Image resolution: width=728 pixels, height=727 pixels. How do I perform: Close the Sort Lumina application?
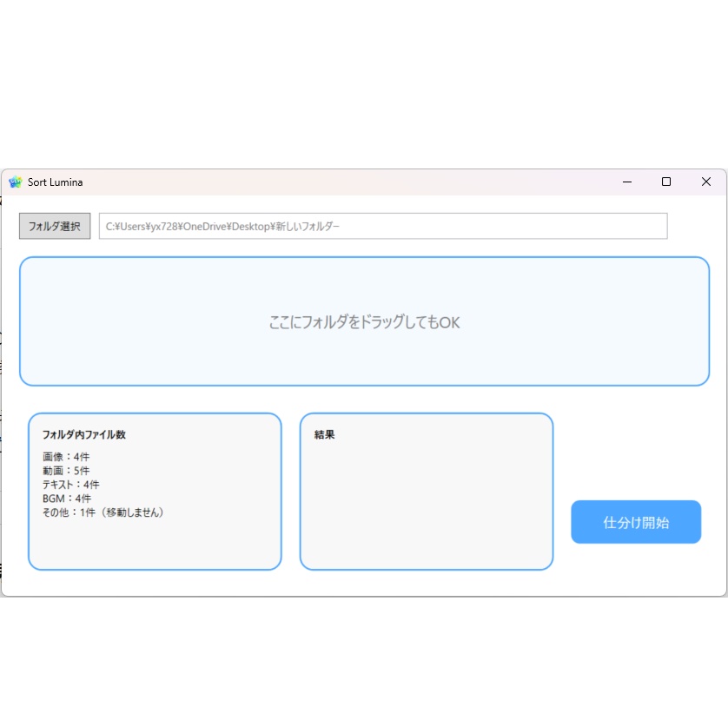(705, 182)
